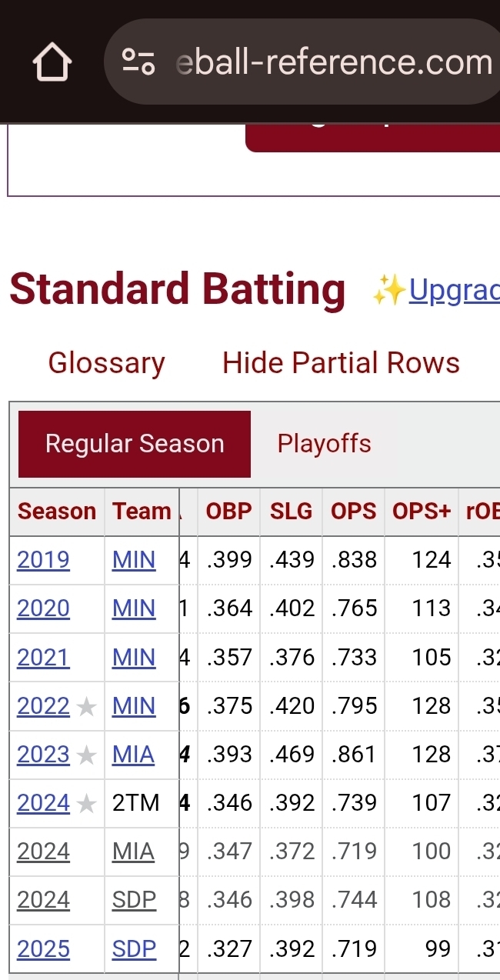
Task: Sort table by Season column header
Action: pos(57,512)
